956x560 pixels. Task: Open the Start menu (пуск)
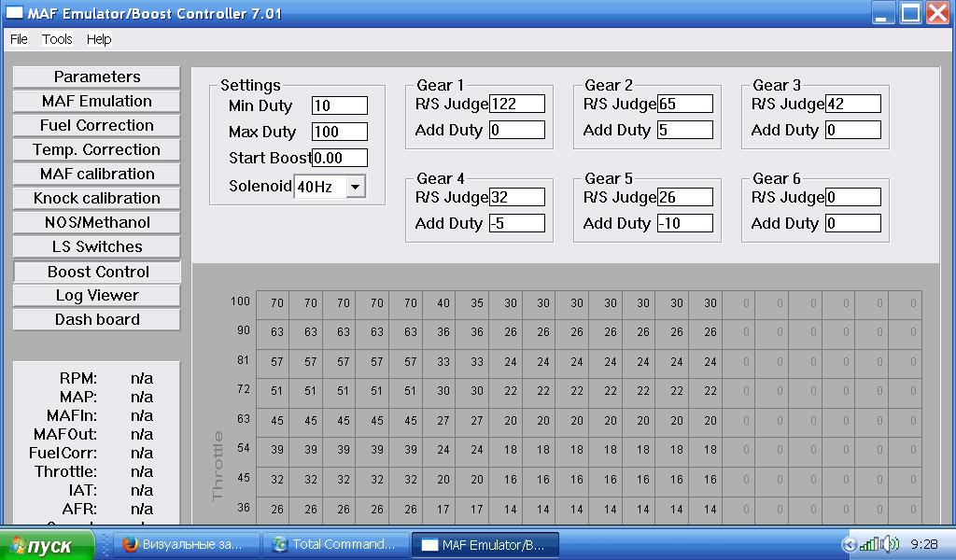pos(47,545)
